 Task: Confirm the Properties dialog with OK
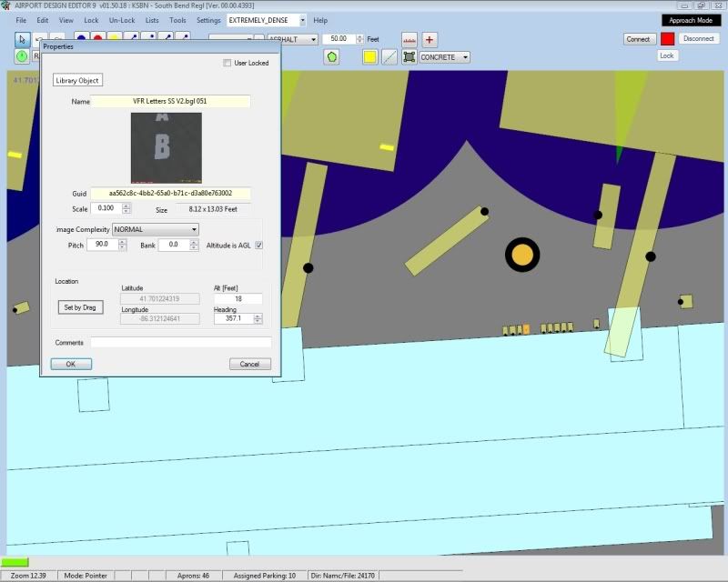71,363
